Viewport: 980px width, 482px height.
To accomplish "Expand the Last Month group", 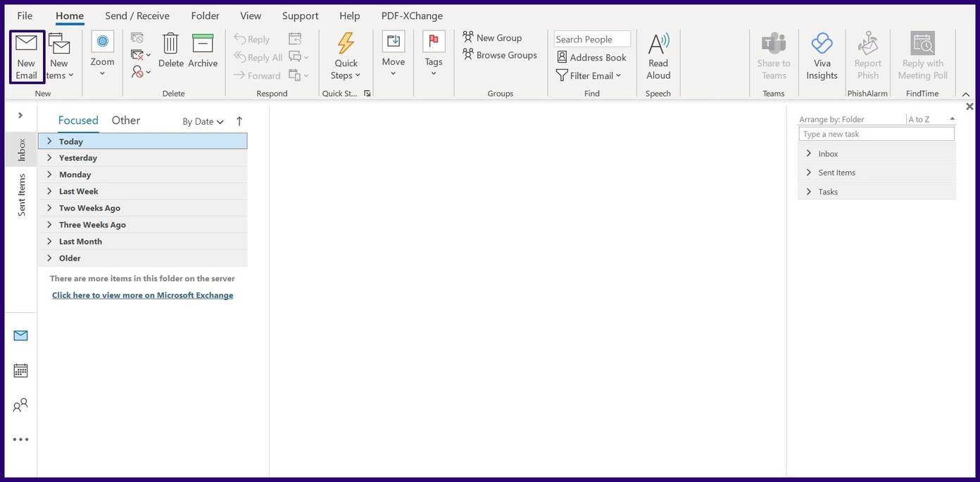I will 49,241.
